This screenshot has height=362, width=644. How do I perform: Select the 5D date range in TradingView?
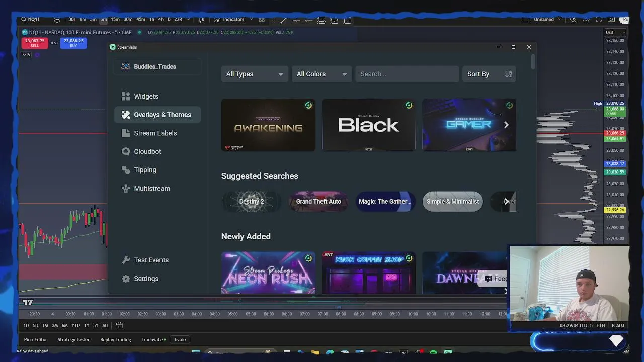click(35, 326)
